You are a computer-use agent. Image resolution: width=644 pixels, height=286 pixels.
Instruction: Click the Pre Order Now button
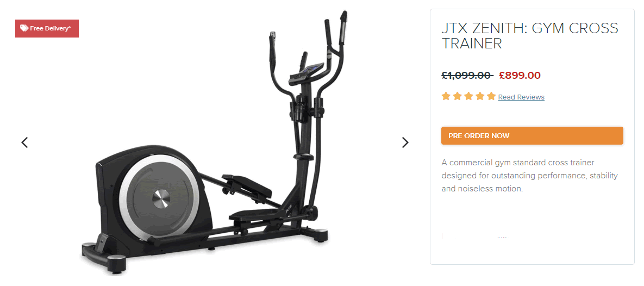[x=532, y=135]
